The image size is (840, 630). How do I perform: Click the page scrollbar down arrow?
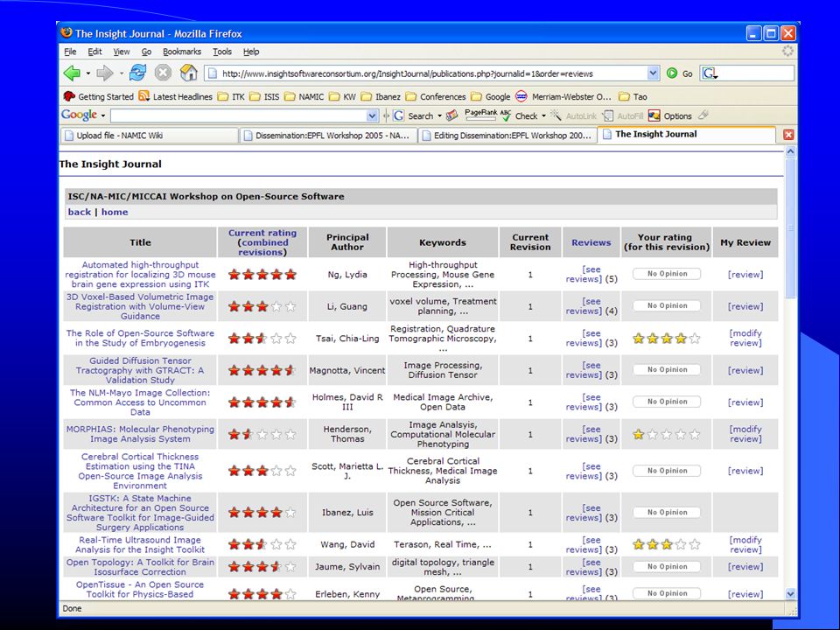click(x=790, y=593)
